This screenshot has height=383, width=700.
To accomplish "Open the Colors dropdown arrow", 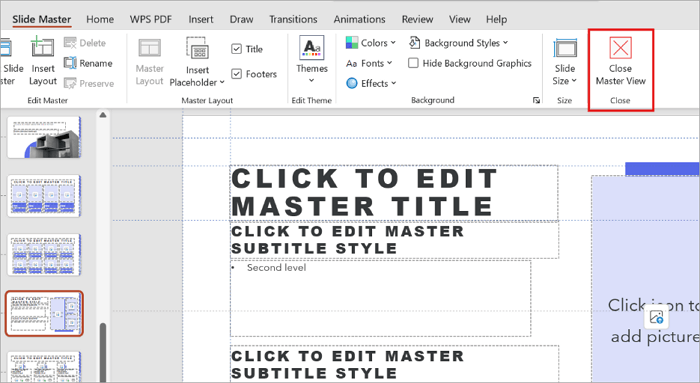I will click(x=393, y=43).
